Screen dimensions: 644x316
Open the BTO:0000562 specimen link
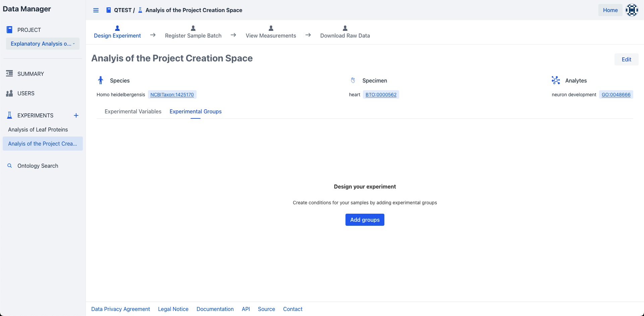(381, 95)
